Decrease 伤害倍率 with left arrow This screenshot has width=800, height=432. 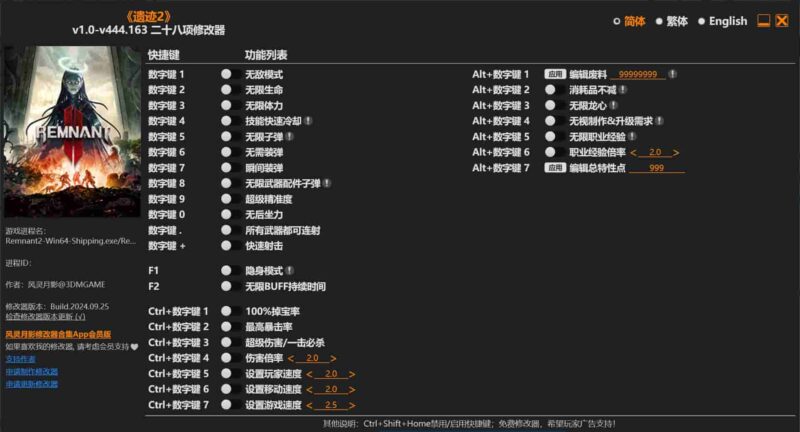291,359
